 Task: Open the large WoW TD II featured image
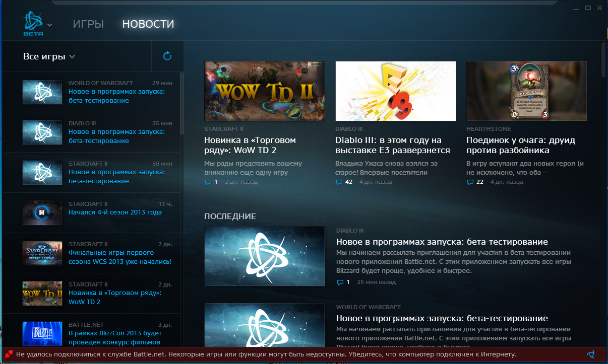coord(265,91)
